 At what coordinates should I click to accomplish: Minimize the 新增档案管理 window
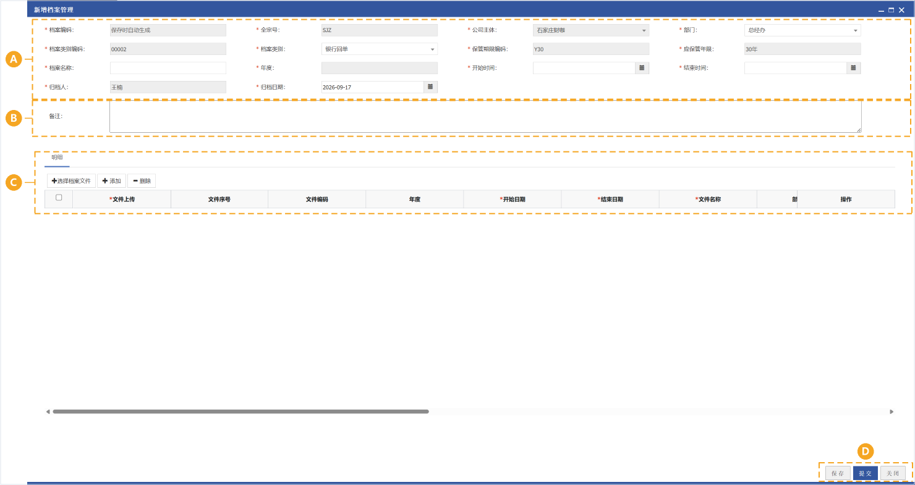point(881,10)
